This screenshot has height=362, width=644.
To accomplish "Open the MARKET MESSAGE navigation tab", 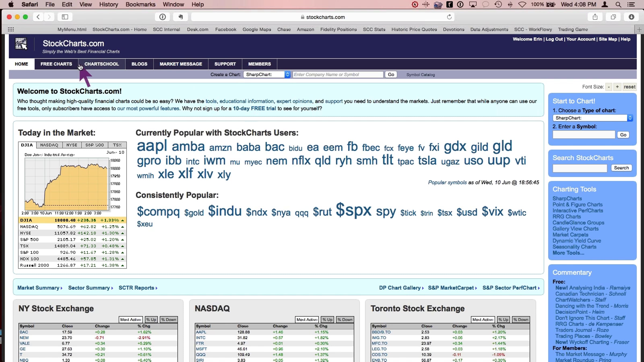I will (181, 64).
